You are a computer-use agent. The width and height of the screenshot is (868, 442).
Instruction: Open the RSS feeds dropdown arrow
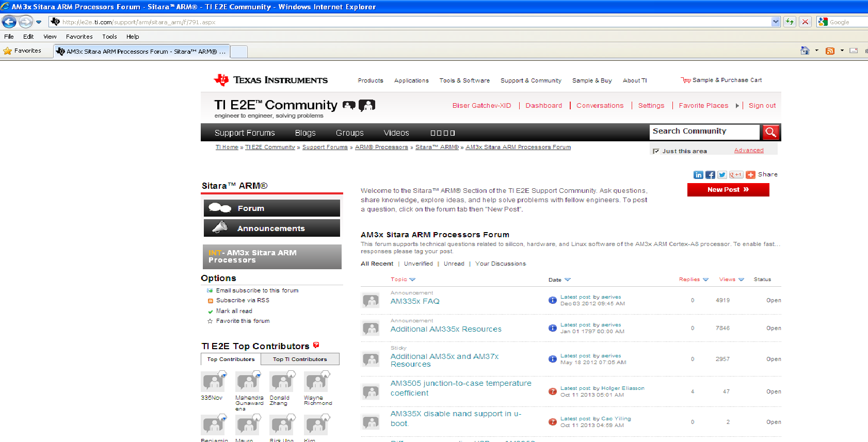842,51
